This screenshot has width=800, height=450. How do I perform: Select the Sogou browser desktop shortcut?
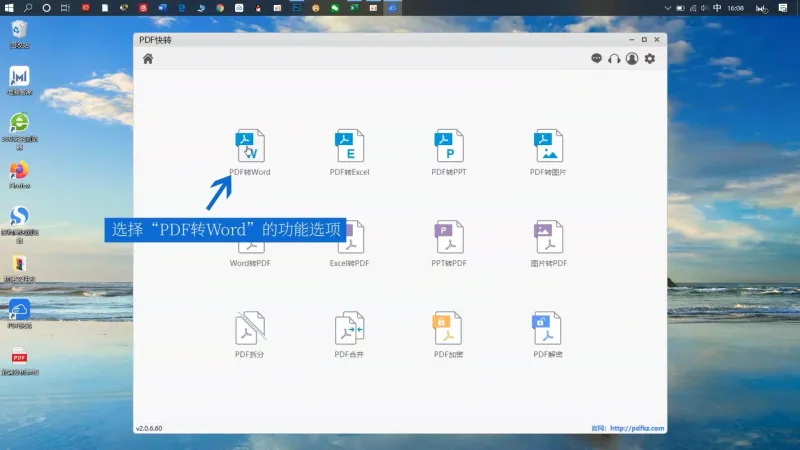[x=19, y=224]
